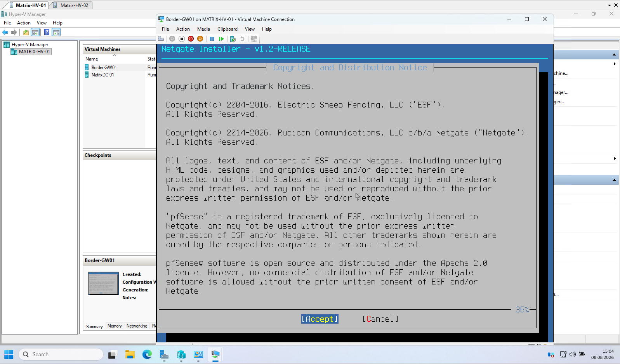Expand second submenu arrow in Actions pane
Viewport: 620px width, 364px height.
pyautogui.click(x=615, y=159)
